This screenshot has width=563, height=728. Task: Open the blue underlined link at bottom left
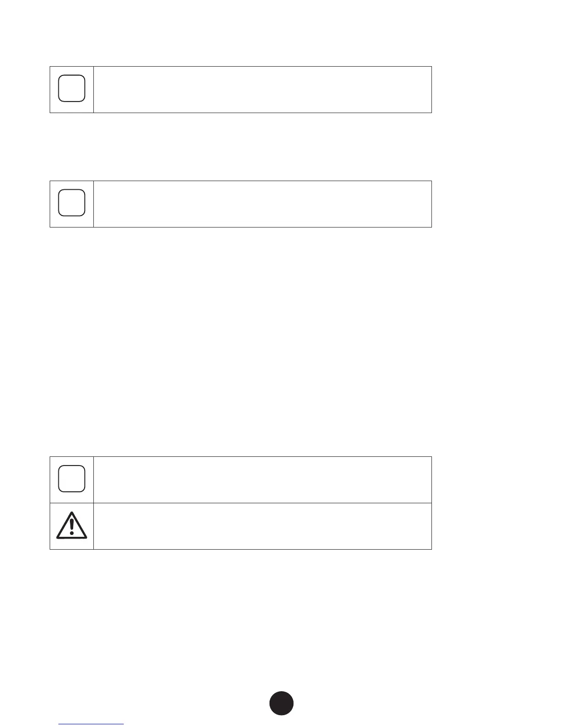[92, 724]
